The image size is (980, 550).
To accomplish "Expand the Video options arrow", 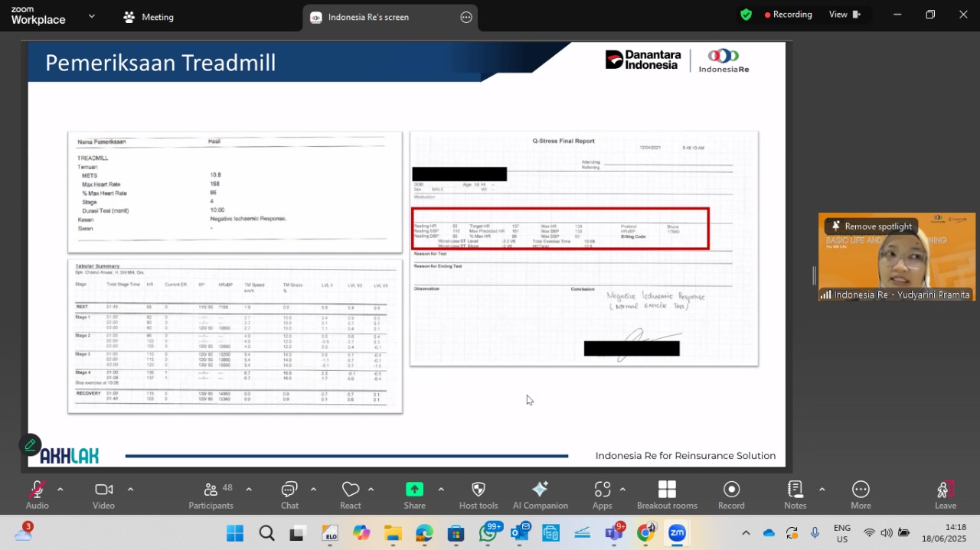I will [130, 489].
